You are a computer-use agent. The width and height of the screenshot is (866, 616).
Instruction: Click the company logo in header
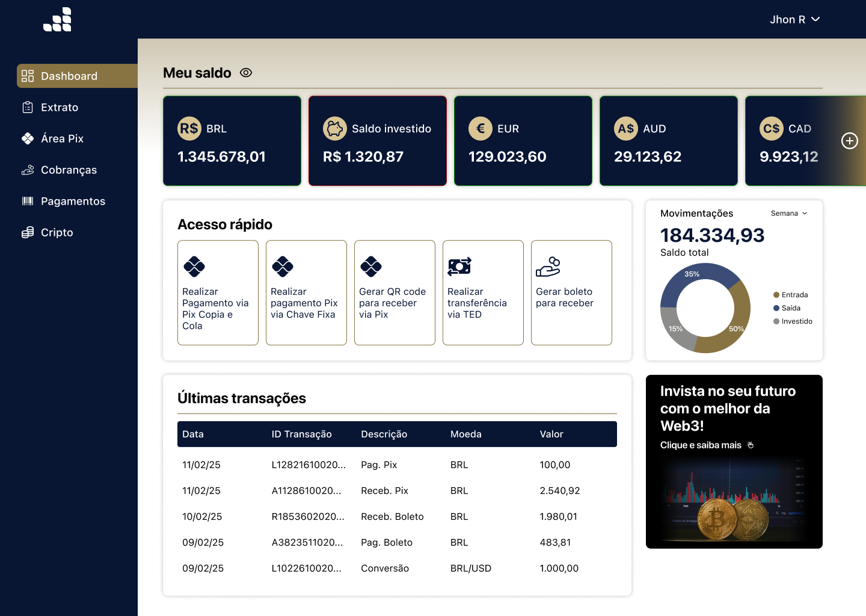[57, 19]
